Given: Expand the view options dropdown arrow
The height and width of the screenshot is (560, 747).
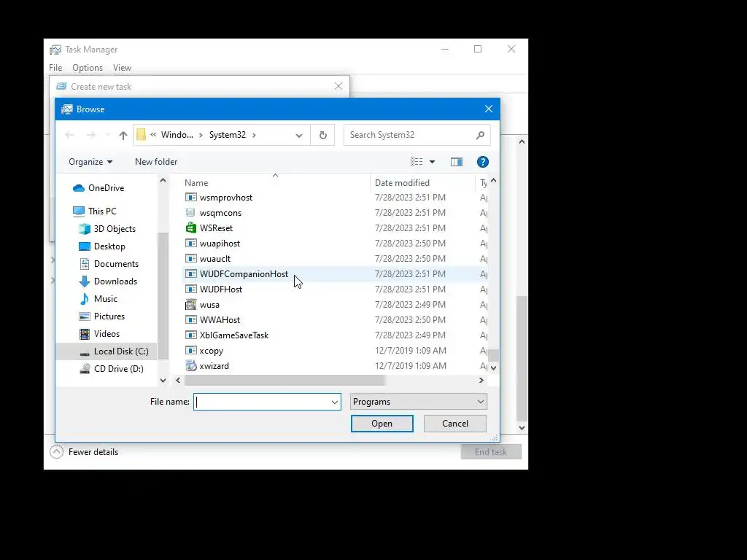Looking at the screenshot, I should pyautogui.click(x=432, y=162).
